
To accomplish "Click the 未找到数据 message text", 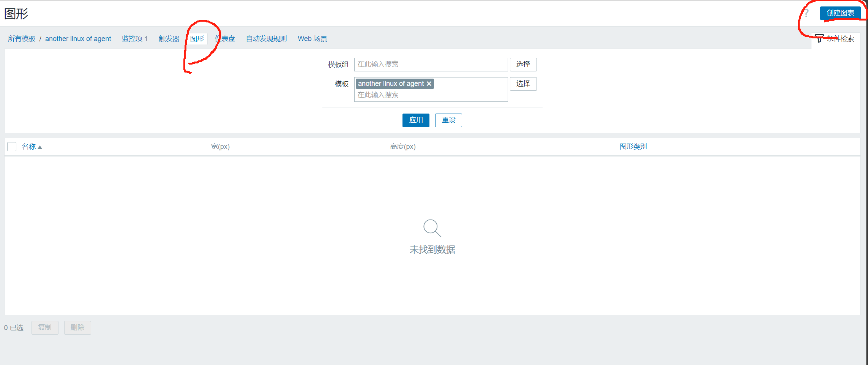I will pos(432,250).
